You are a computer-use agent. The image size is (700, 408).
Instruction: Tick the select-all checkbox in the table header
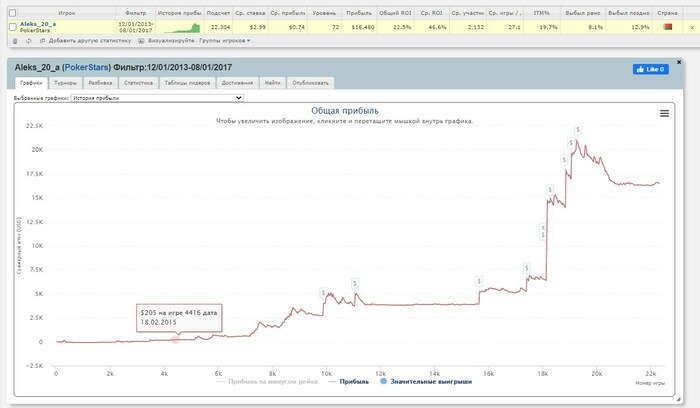point(12,13)
